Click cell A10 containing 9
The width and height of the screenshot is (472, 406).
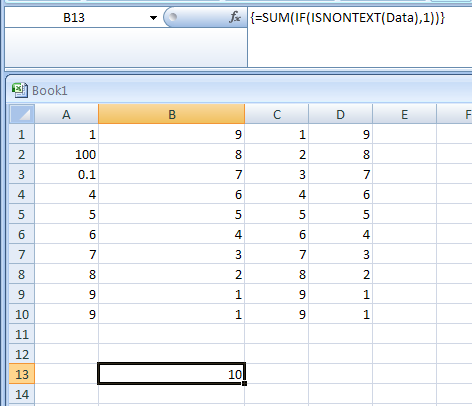(67, 314)
